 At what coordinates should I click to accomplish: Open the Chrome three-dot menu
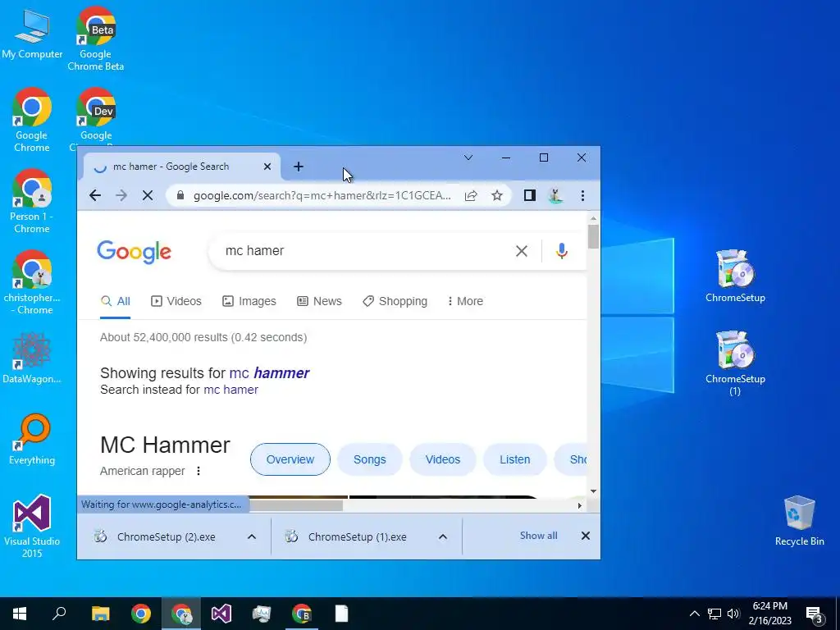click(x=583, y=195)
